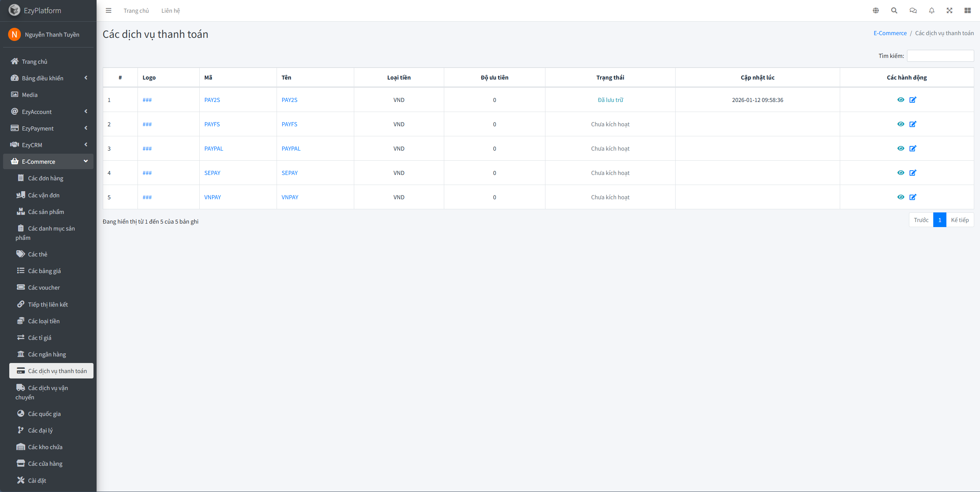Open the notifications bell icon
Viewport: 980px width, 492px height.
931,10
